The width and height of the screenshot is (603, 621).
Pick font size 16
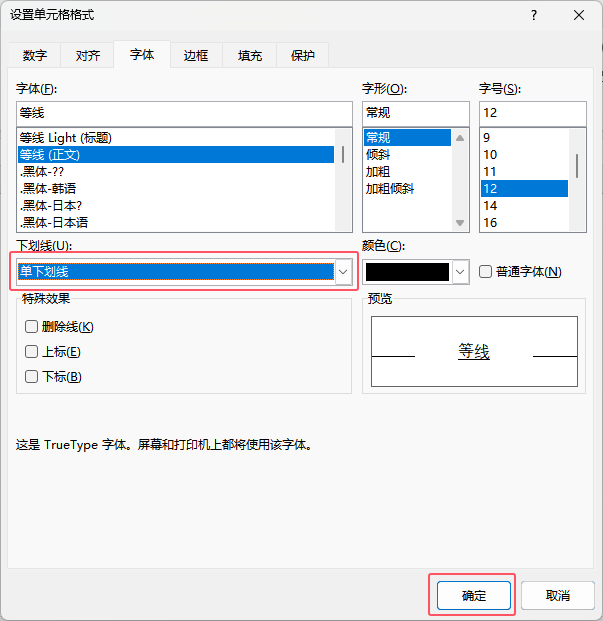click(x=524, y=223)
